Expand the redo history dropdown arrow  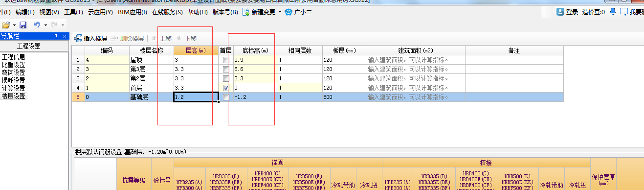[x=63, y=25]
